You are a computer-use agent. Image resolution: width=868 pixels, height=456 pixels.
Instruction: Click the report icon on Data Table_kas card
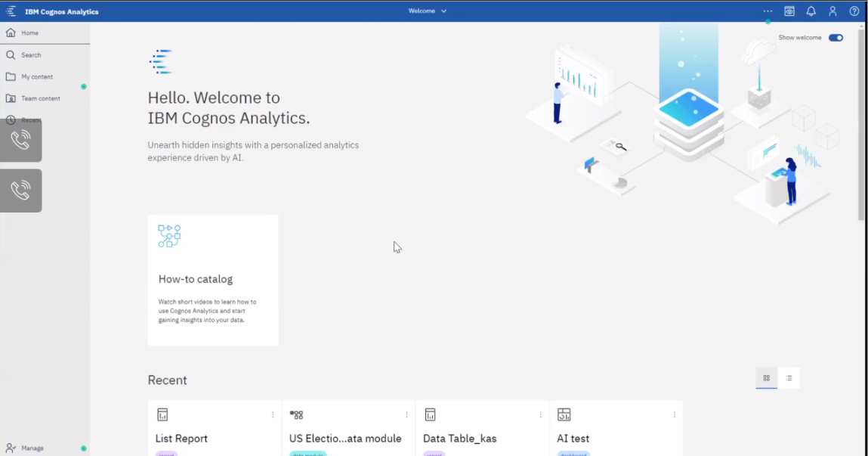[430, 414]
